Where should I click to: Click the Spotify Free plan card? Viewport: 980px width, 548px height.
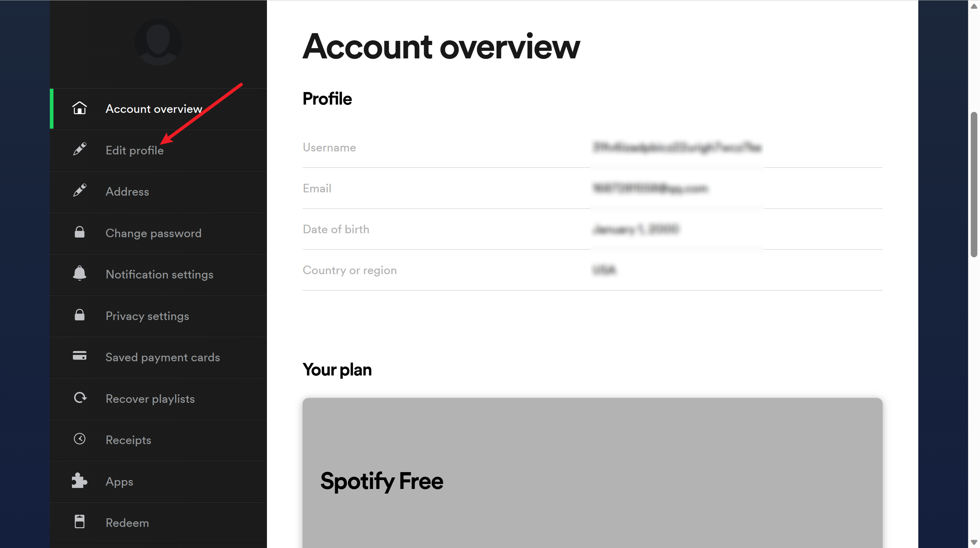(x=592, y=471)
